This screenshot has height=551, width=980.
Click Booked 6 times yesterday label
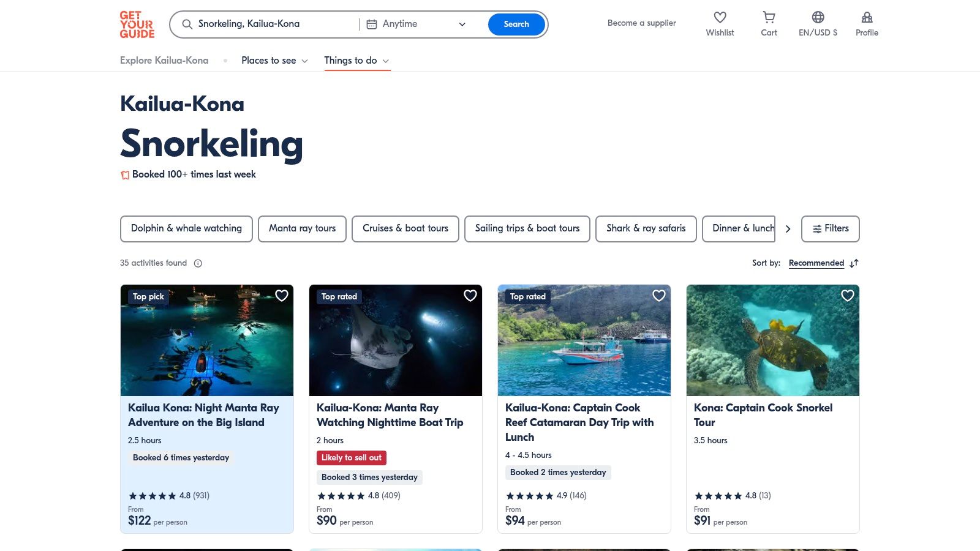pyautogui.click(x=181, y=458)
